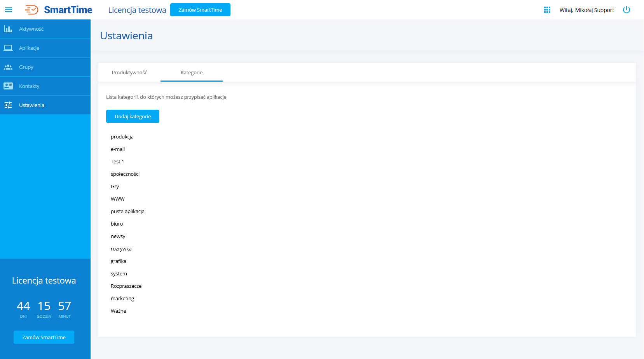Click Zamów SmartTime at sidebar bottom
Viewport: 644px width, 359px height.
[44, 337]
